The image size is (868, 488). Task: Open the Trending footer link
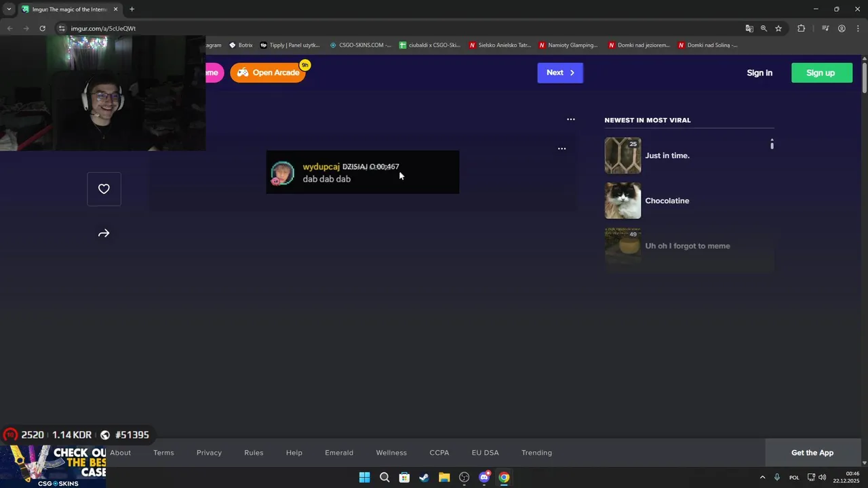(x=536, y=453)
